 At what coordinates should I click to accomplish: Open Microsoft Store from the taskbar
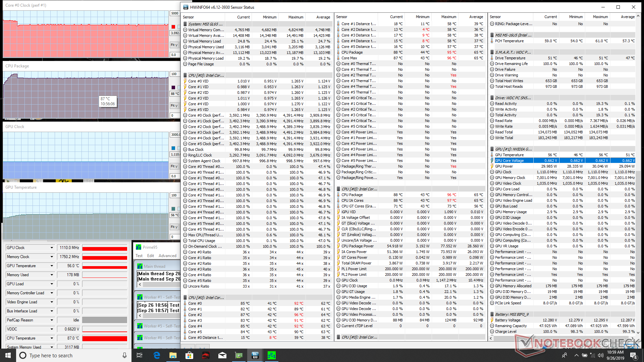tap(189, 355)
